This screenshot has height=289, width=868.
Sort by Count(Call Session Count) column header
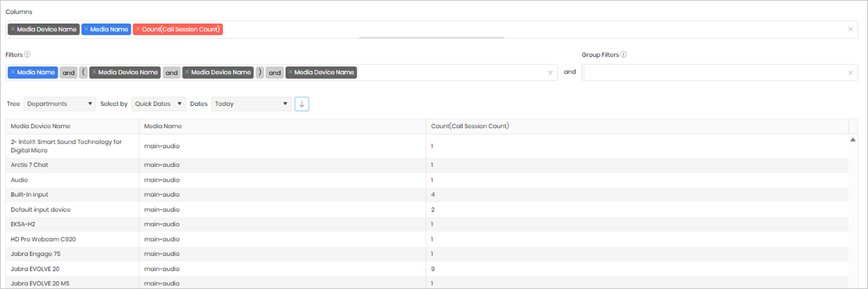click(x=637, y=126)
